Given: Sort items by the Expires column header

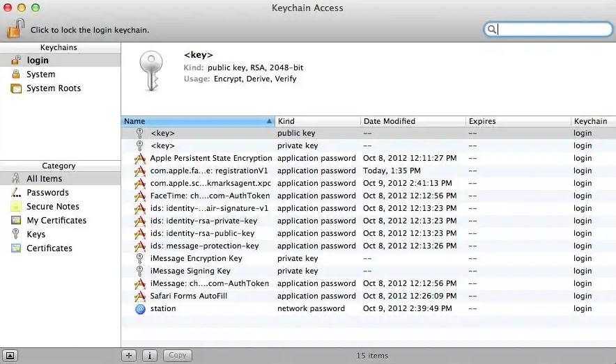Looking at the screenshot, I should pyautogui.click(x=517, y=121).
